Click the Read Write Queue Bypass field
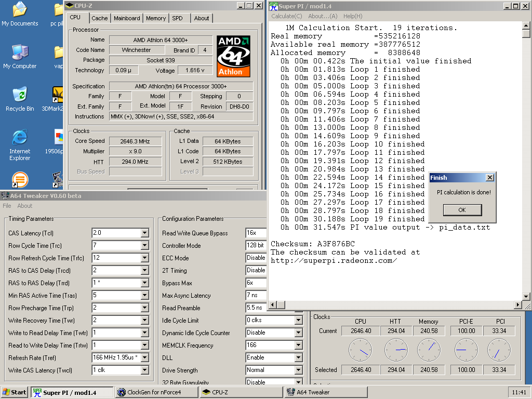Viewport: 532px width, 399px height. click(256, 233)
